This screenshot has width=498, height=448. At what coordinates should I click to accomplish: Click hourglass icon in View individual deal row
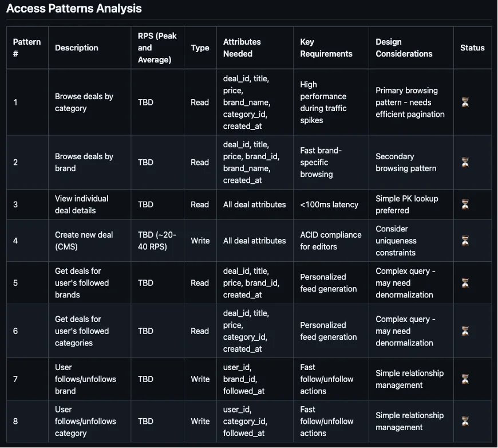coord(465,205)
